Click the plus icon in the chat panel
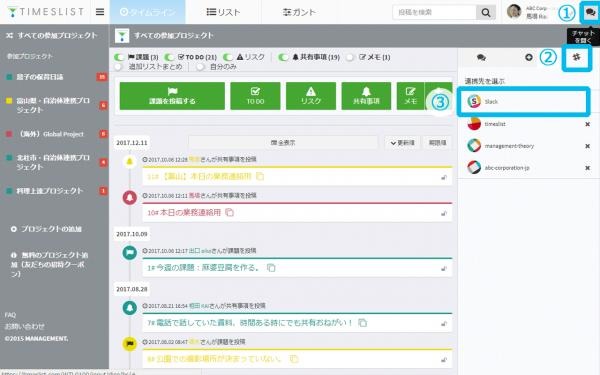This screenshot has height=375, width=600. (x=529, y=57)
